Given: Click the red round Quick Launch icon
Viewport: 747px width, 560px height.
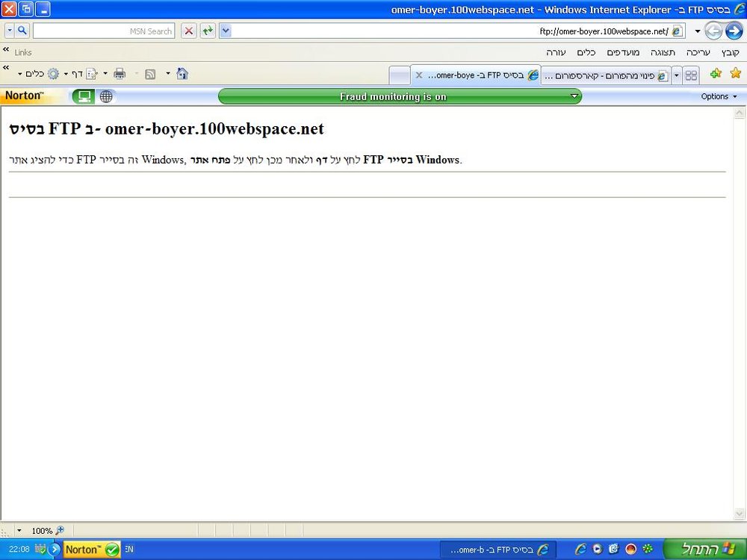Looking at the screenshot, I should point(630,549).
